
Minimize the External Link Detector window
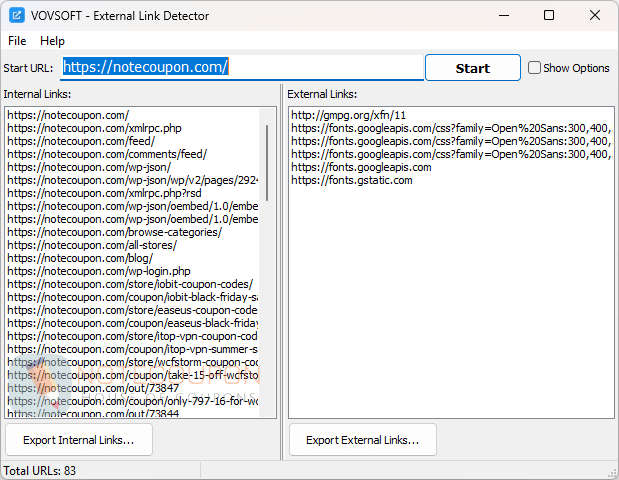(504, 16)
